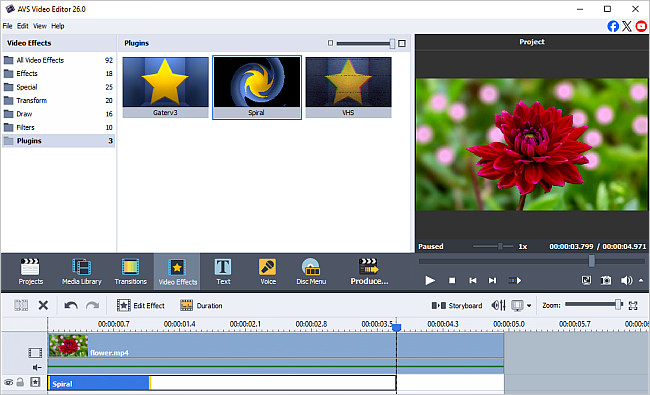Open the X social link icon

tap(627, 26)
